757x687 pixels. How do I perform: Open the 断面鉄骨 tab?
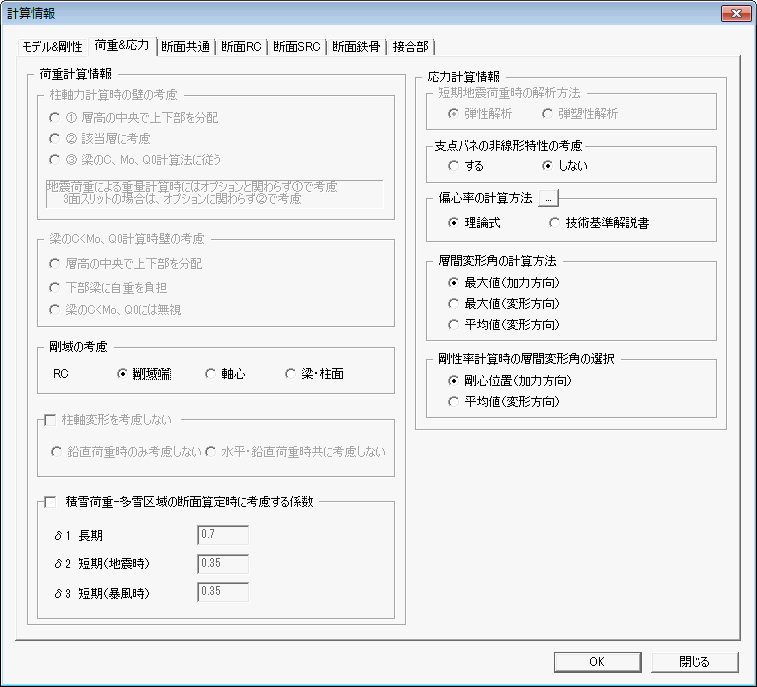pos(357,48)
